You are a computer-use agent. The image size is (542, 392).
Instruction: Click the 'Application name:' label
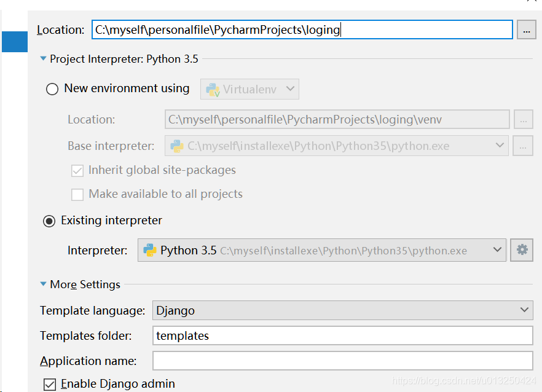tap(88, 361)
